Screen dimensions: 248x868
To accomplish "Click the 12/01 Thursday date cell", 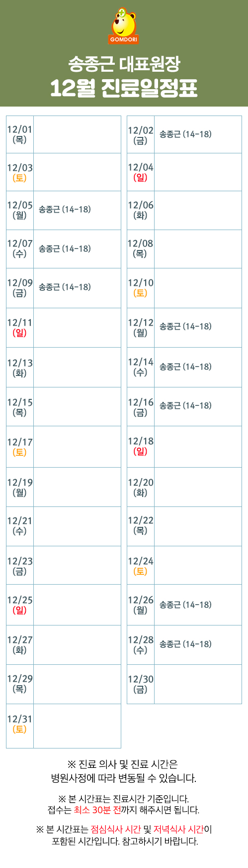I will point(20,134).
